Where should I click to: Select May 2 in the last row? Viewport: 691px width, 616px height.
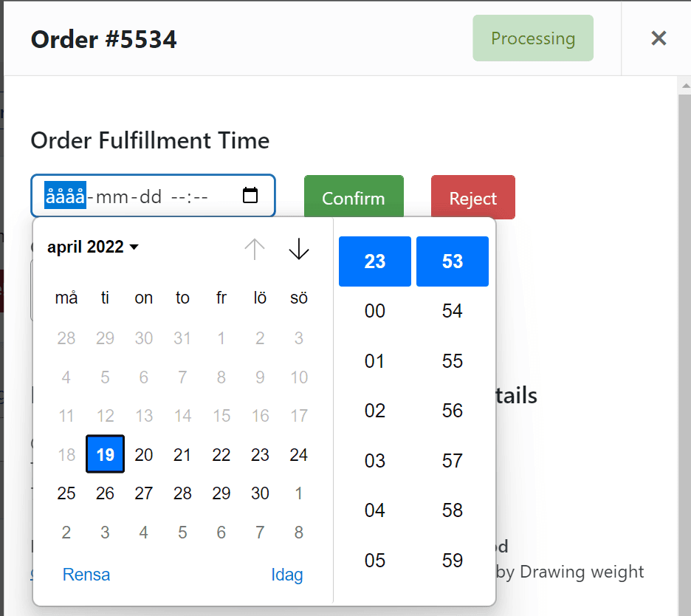(x=66, y=533)
